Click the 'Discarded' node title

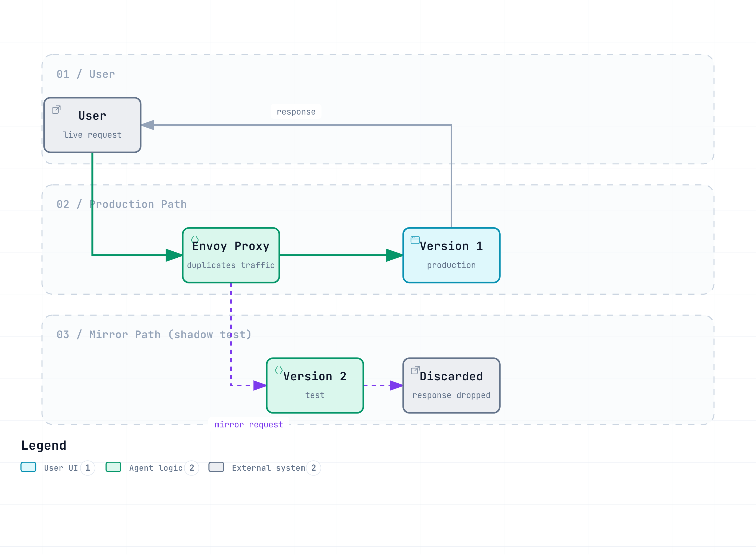coord(451,376)
